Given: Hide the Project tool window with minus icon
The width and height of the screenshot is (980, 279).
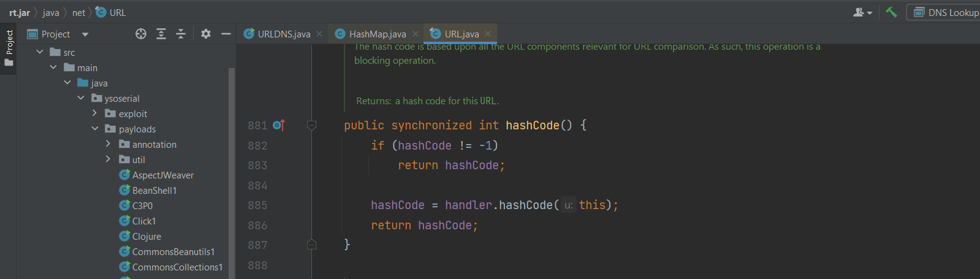Looking at the screenshot, I should pos(226,34).
